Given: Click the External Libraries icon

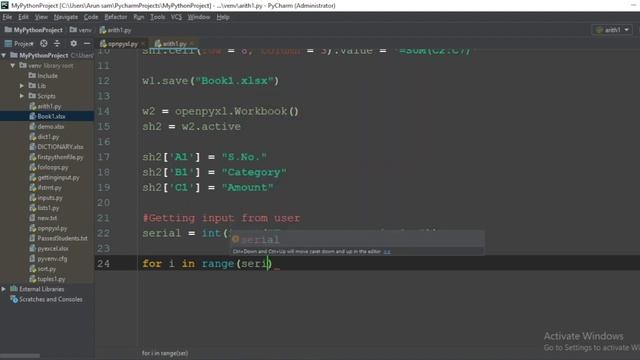Looking at the screenshot, I should (14, 289).
